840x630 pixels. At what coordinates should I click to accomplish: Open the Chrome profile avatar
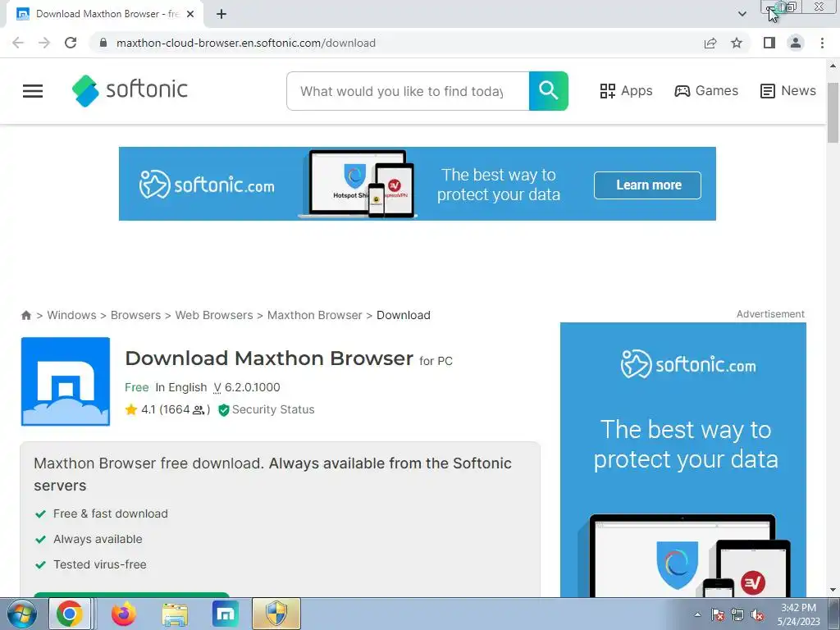(x=796, y=43)
